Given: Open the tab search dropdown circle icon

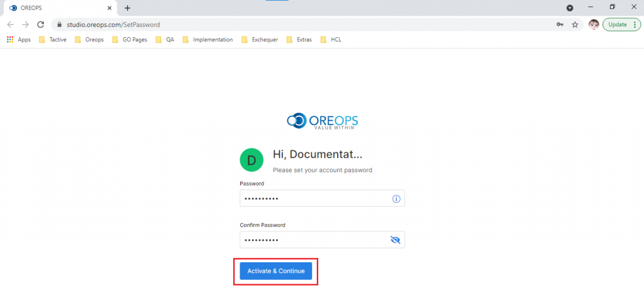Looking at the screenshot, I should (x=570, y=8).
